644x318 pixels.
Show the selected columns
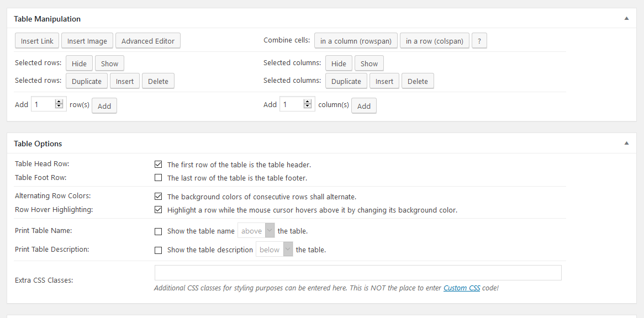[x=369, y=63]
